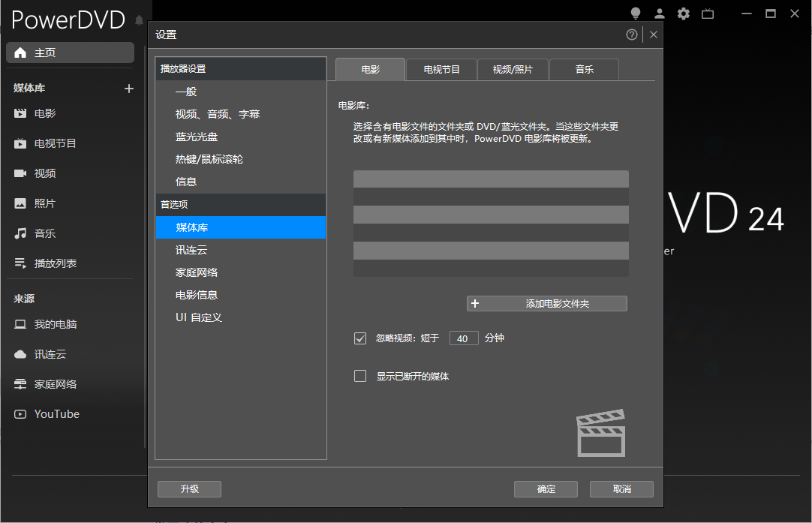812x523 pixels.
Task: Click the lightbulb tips icon in title bar
Action: [x=636, y=14]
